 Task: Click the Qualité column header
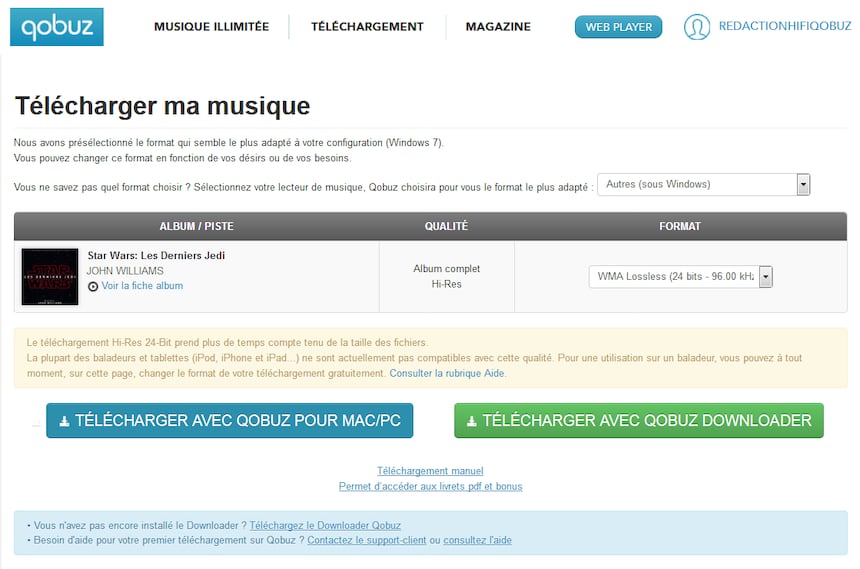[x=446, y=226]
